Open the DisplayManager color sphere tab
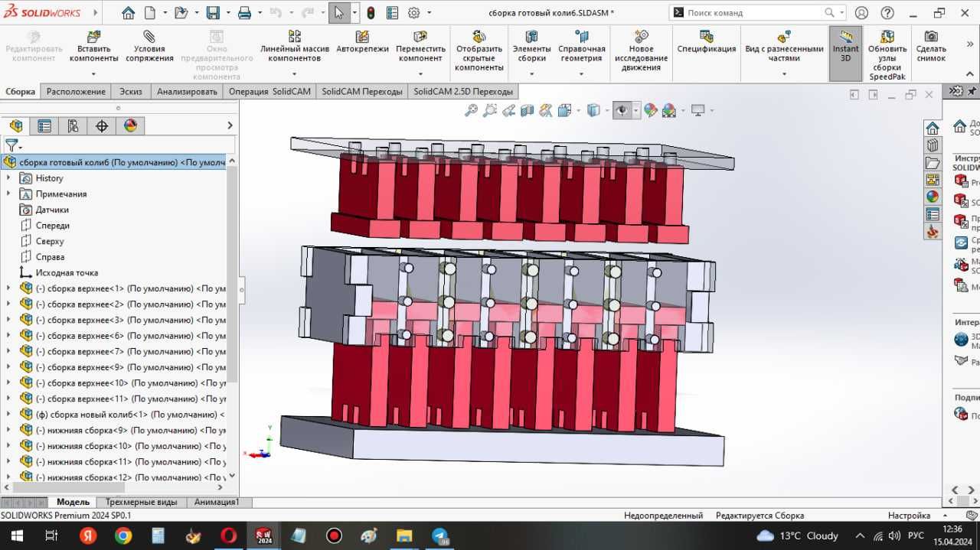This screenshot has width=980, height=550. point(130,126)
